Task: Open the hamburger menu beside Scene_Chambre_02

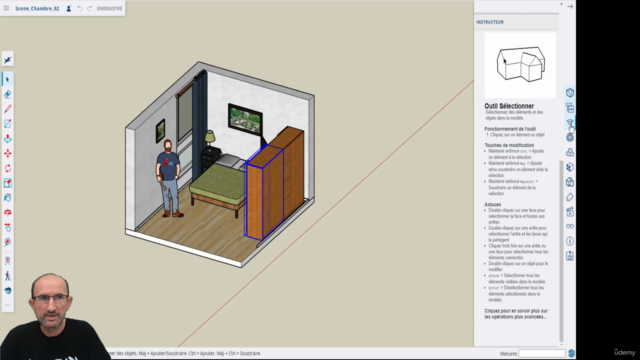Action: (x=6, y=8)
